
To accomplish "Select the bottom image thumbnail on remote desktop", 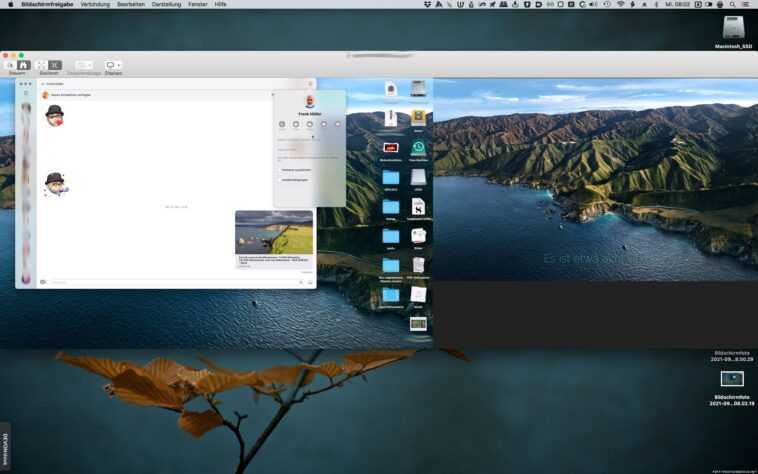I will coord(418,324).
